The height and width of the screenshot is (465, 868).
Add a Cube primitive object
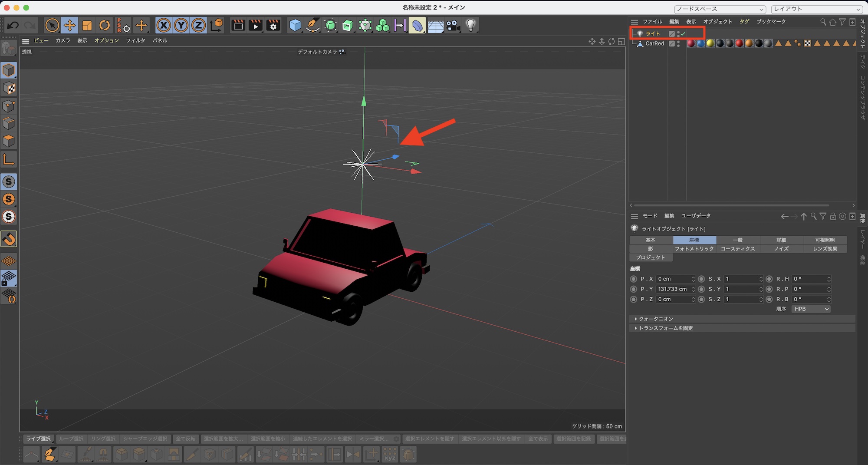point(295,26)
